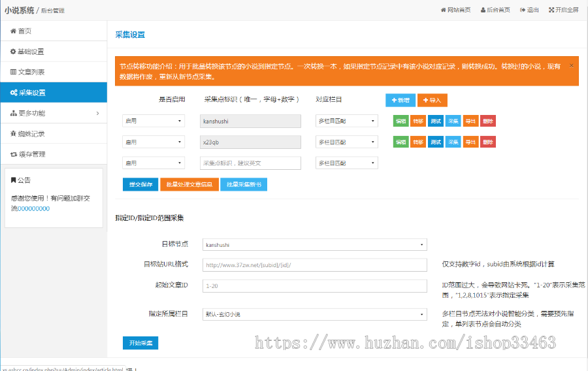Viewport: 588px width, 371px height.
Task: Click red 删除 button for x23qb
Action: coord(488,142)
